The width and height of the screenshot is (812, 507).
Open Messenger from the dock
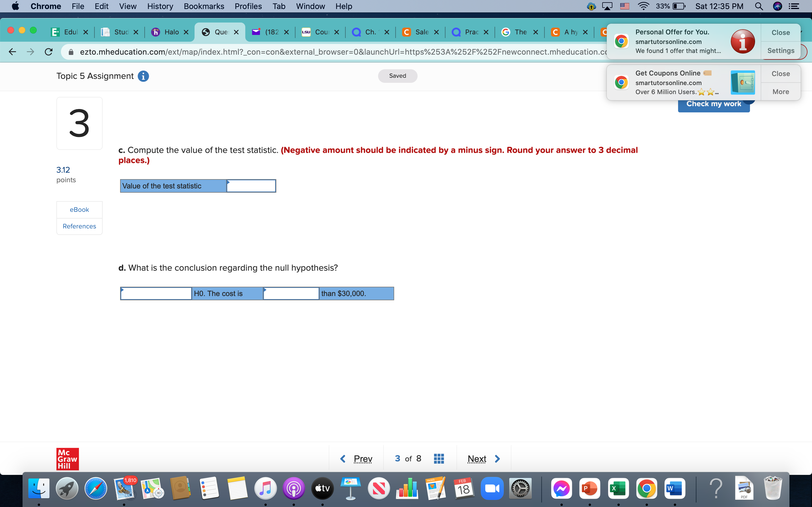tap(561, 488)
